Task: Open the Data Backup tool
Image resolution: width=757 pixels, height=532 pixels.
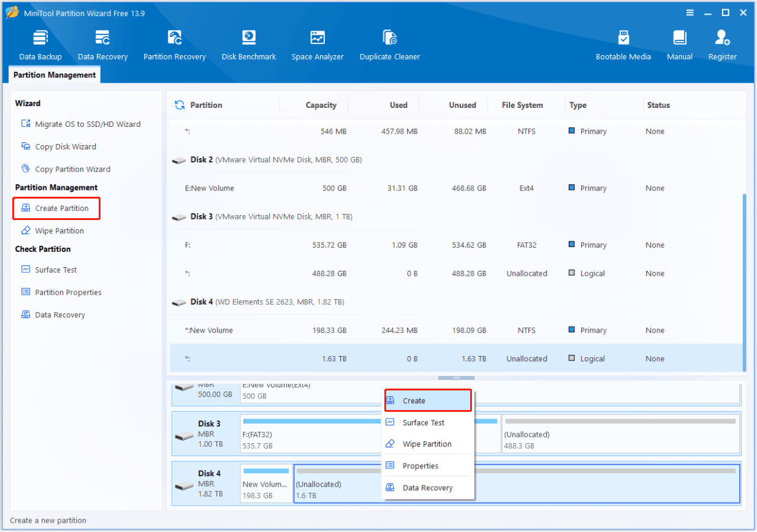Action: (40, 45)
